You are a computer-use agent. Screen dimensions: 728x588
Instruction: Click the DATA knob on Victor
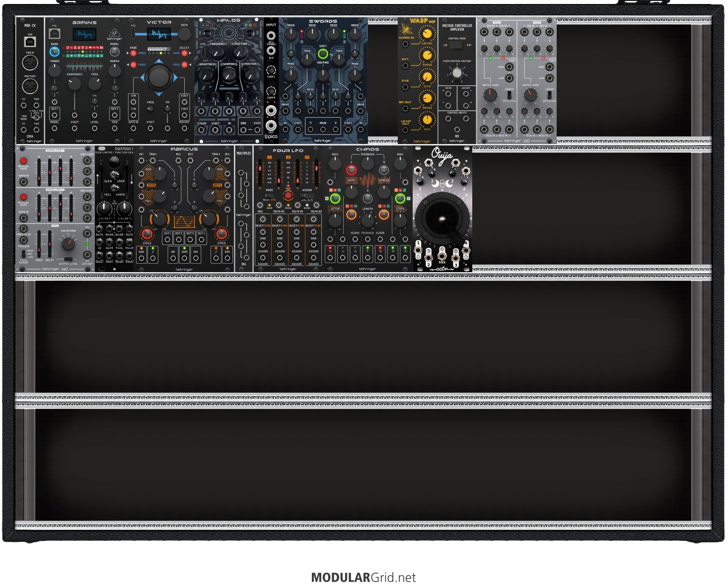click(x=184, y=34)
